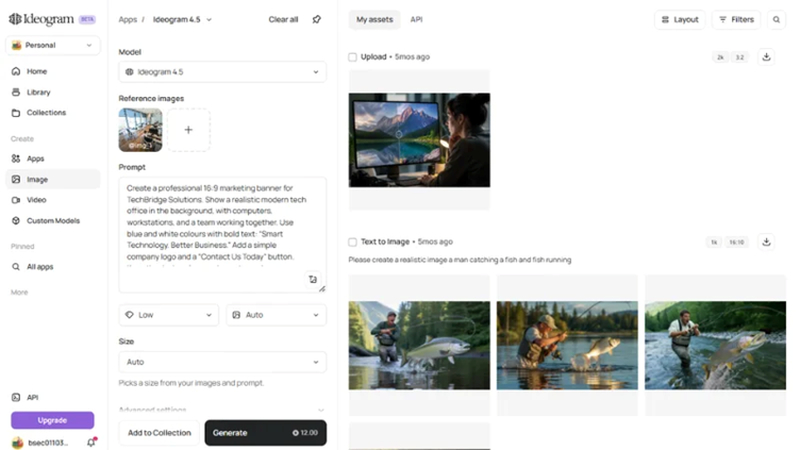
Task: Open Home from the sidebar
Action: pos(37,71)
